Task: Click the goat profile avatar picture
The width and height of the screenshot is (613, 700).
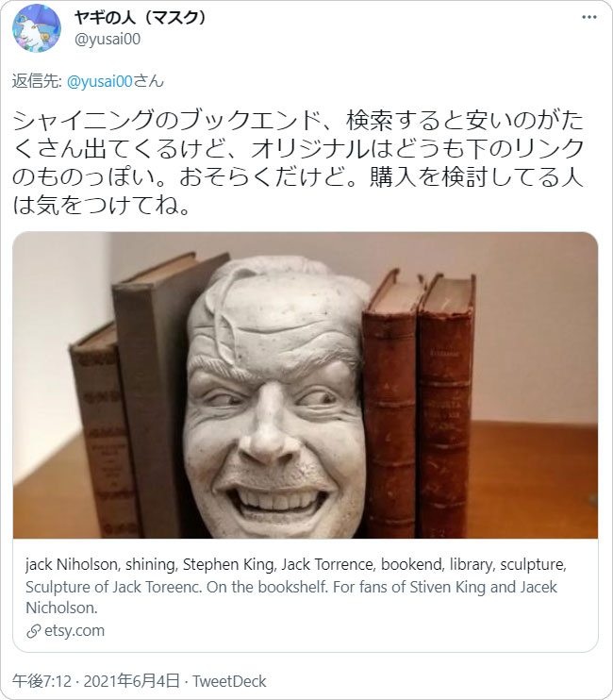Action: click(37, 28)
